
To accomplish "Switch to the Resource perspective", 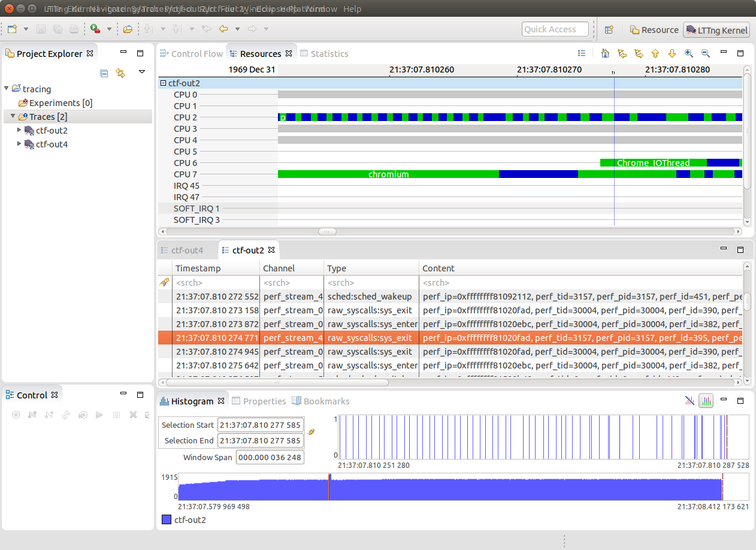I will [654, 30].
